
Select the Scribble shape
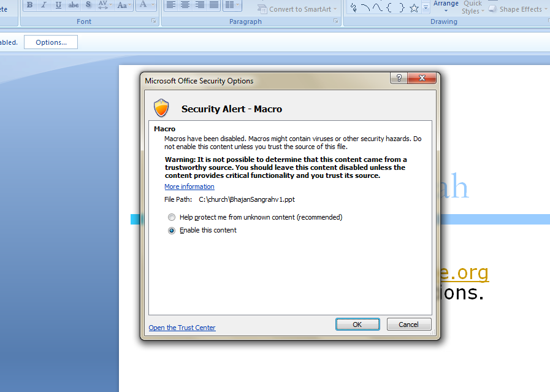coord(354,8)
